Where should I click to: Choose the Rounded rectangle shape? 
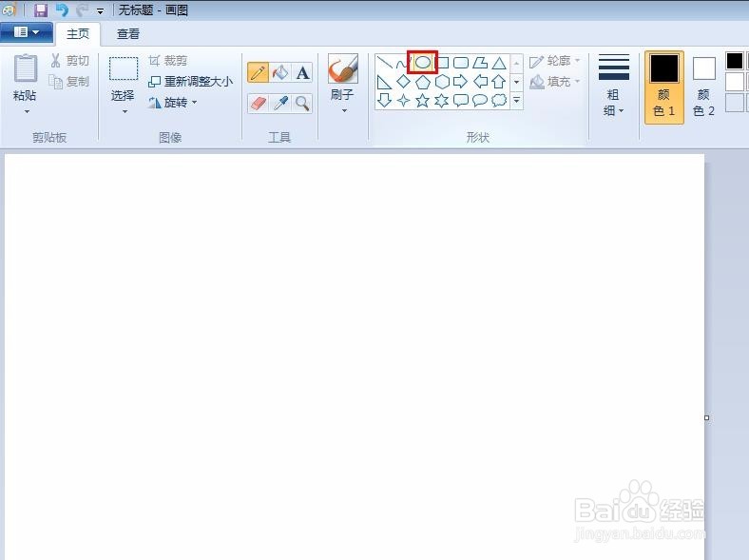[x=460, y=63]
